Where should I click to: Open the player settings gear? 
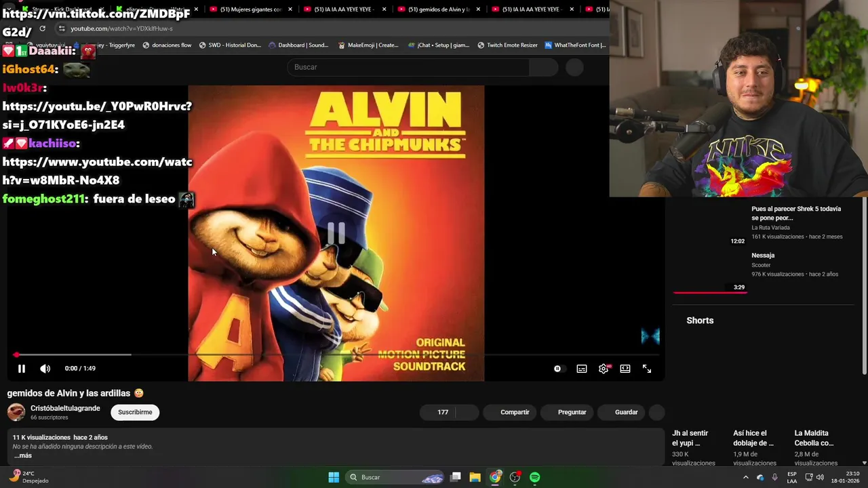(x=604, y=369)
